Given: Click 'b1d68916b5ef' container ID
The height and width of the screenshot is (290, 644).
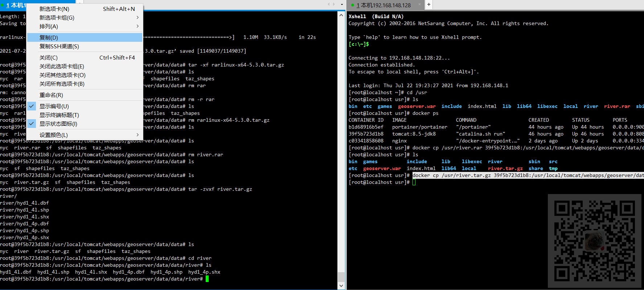Looking at the screenshot, I should (x=366, y=127).
